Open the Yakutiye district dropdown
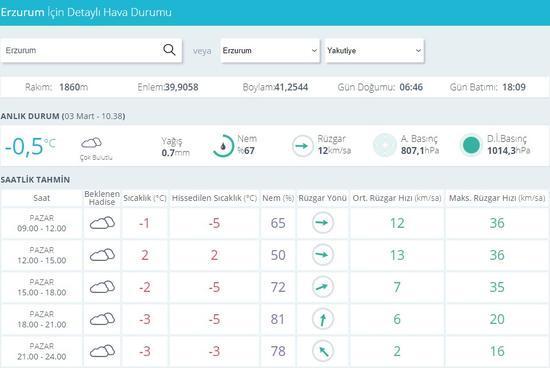Image resolution: width=550 pixels, height=368 pixels. tap(375, 51)
